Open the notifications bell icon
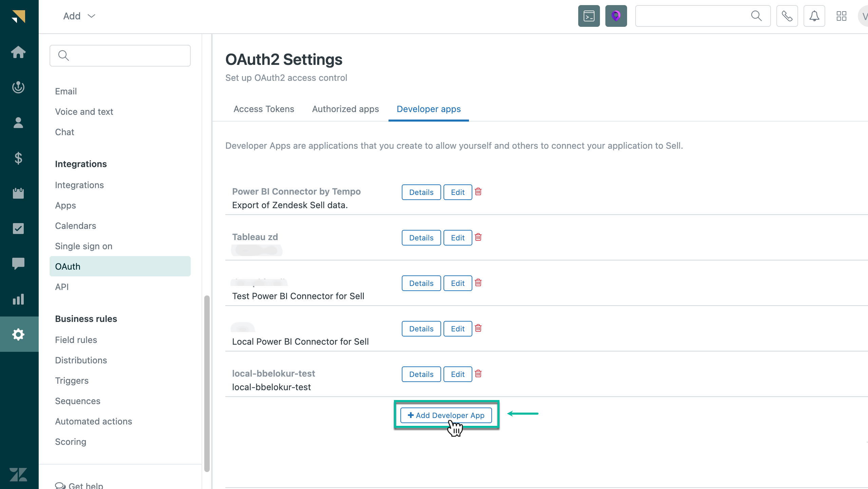868x489 pixels. pyautogui.click(x=814, y=16)
